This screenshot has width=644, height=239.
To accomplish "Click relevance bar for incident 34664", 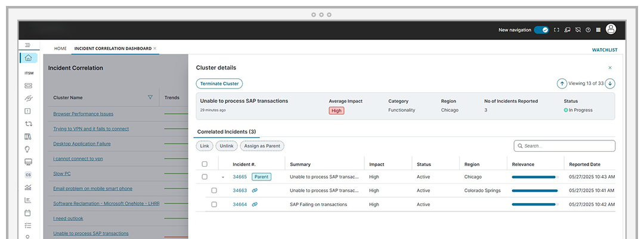I will point(535,204).
